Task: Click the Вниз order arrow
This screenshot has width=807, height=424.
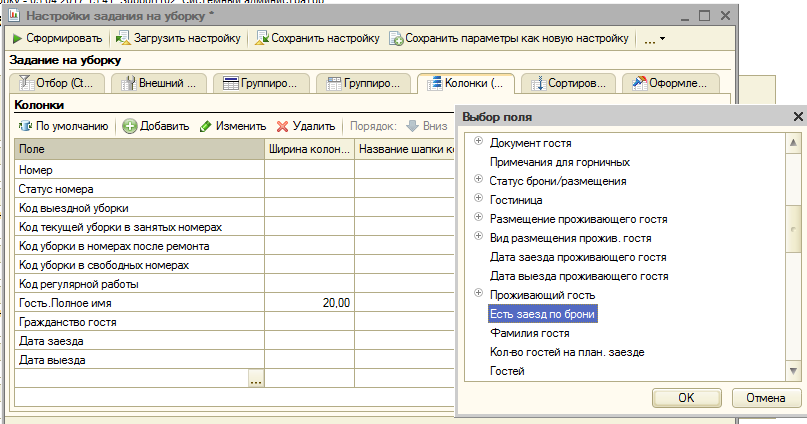Action: (427, 126)
